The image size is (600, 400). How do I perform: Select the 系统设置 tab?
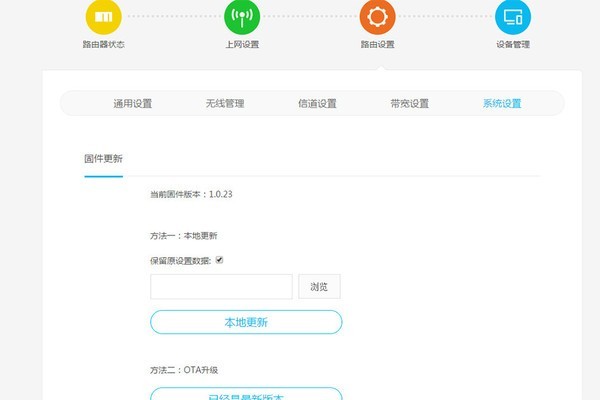click(501, 103)
